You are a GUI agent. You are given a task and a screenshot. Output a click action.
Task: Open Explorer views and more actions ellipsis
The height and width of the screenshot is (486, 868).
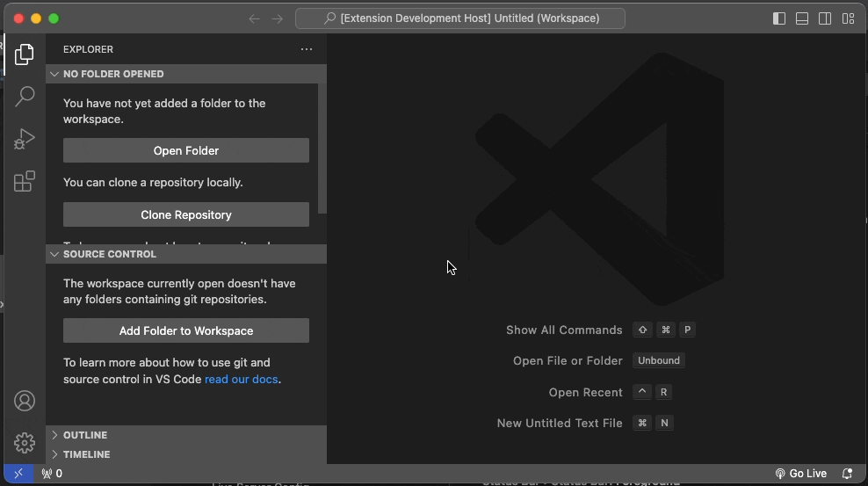coord(306,49)
